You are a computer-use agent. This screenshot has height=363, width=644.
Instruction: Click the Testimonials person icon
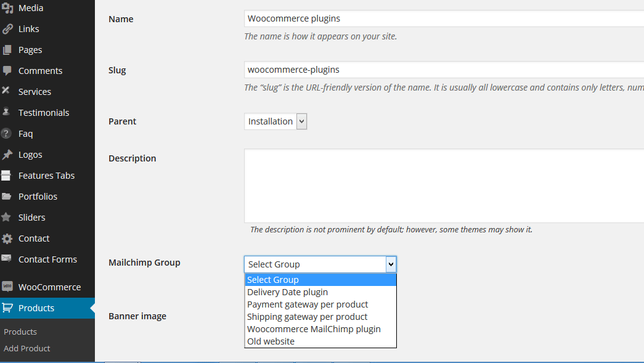click(7, 113)
